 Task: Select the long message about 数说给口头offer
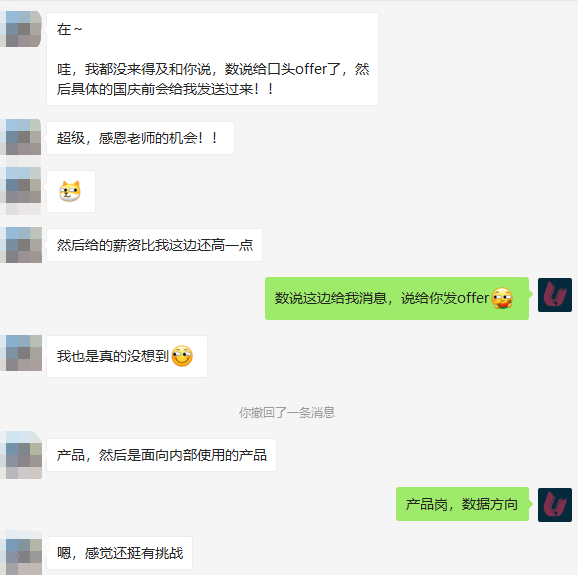pyautogui.click(x=212, y=59)
